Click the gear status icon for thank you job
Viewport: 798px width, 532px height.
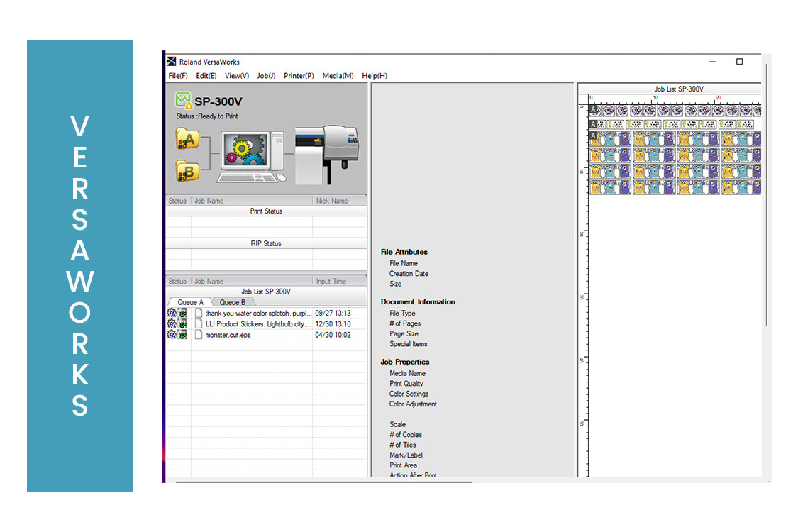(172, 313)
